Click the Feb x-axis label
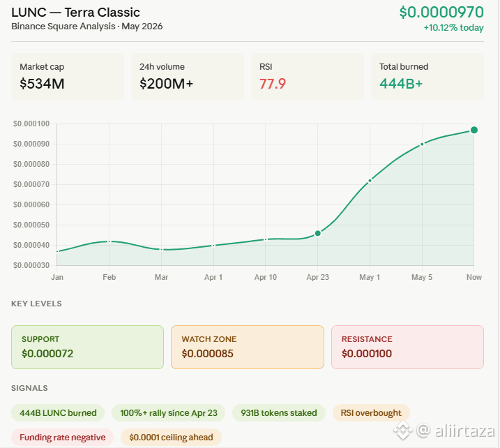Screen dimensions: 500x448 click(x=109, y=277)
